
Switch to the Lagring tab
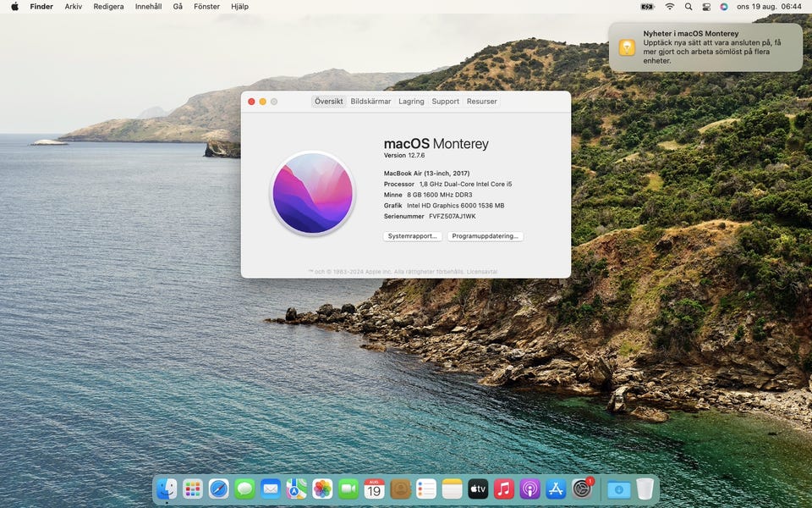pos(411,102)
